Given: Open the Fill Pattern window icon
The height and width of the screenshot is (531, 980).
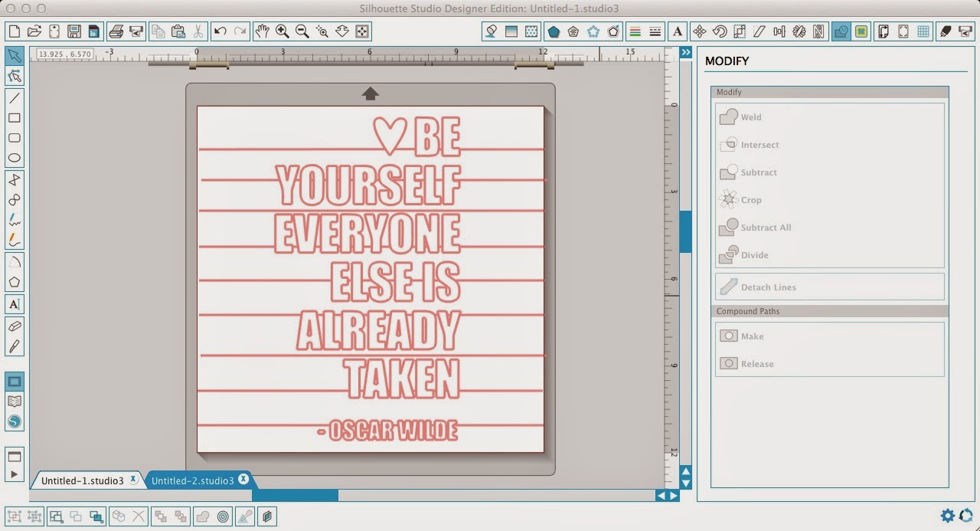Looking at the screenshot, I should pos(531,31).
